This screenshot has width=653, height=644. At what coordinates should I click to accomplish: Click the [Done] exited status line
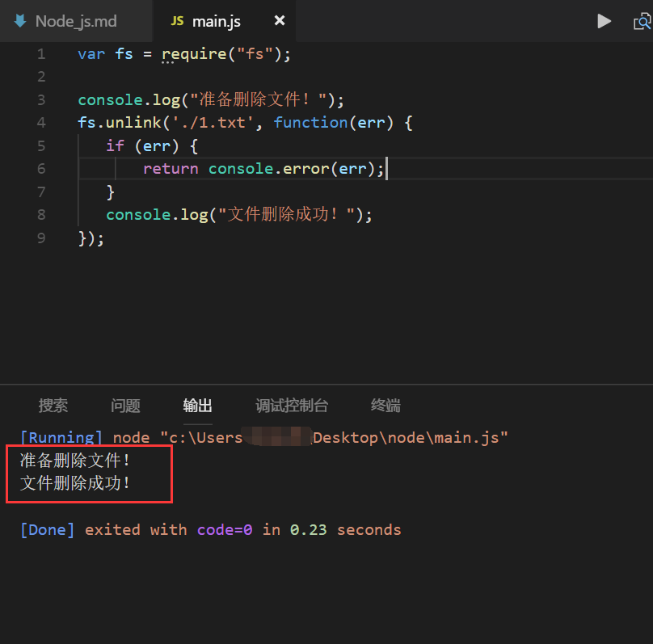point(210,530)
